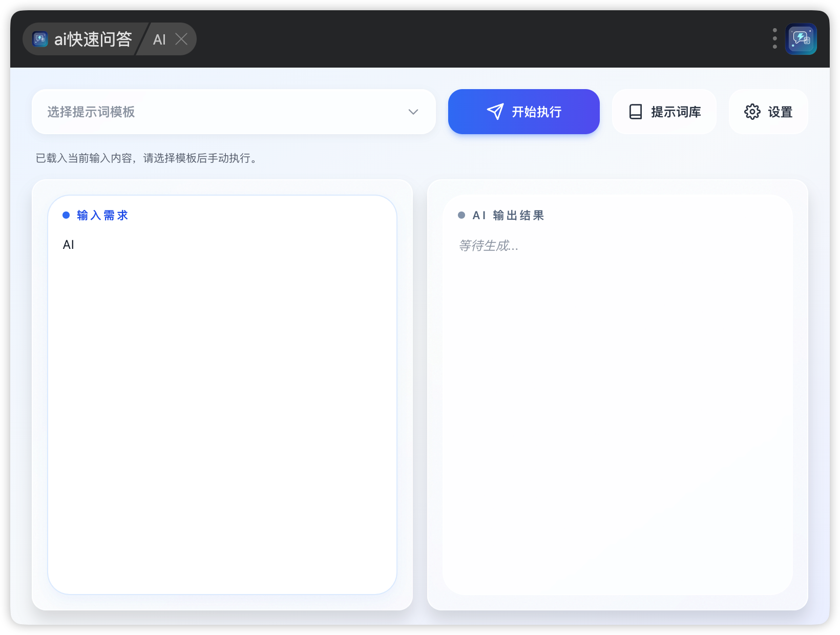840x635 pixels.
Task: Click the 输入需求 section heading
Action: pyautogui.click(x=102, y=215)
